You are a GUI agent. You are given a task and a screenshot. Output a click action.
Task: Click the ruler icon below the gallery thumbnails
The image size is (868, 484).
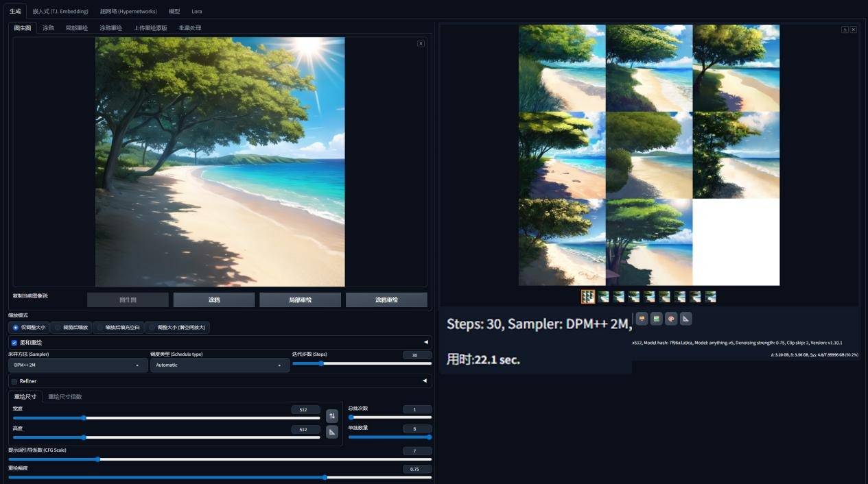[685, 318]
